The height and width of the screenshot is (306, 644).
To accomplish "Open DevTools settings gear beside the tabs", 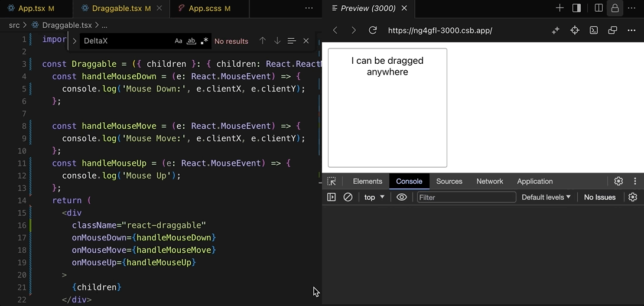I will (x=619, y=181).
